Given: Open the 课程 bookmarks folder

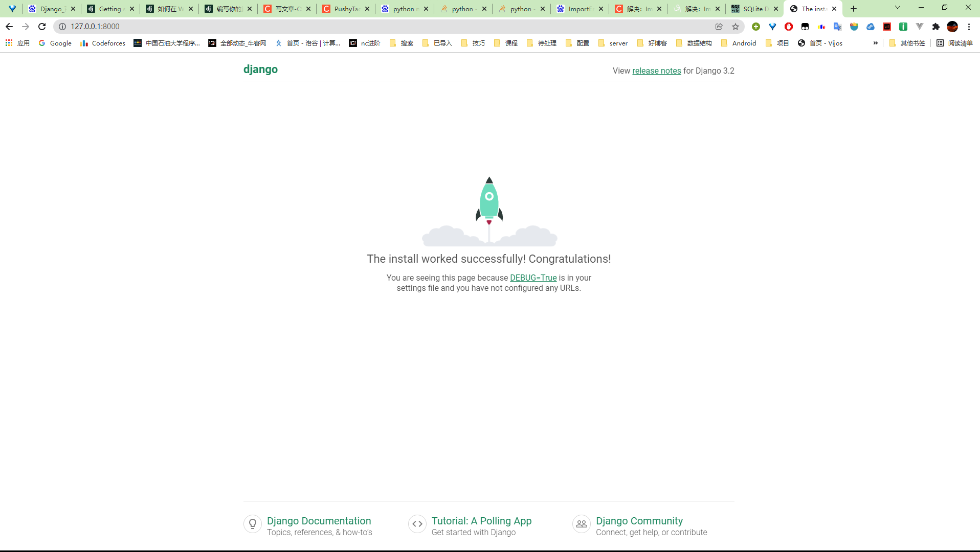Looking at the screenshot, I should (506, 43).
